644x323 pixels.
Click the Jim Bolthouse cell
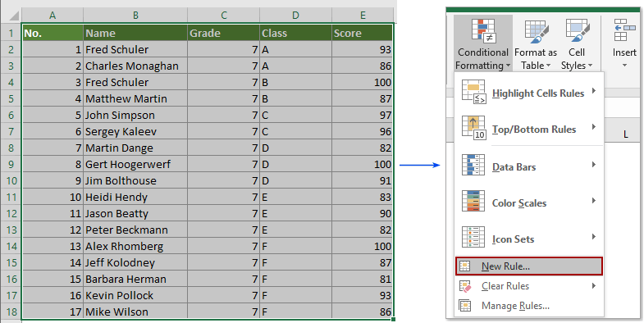(x=135, y=180)
